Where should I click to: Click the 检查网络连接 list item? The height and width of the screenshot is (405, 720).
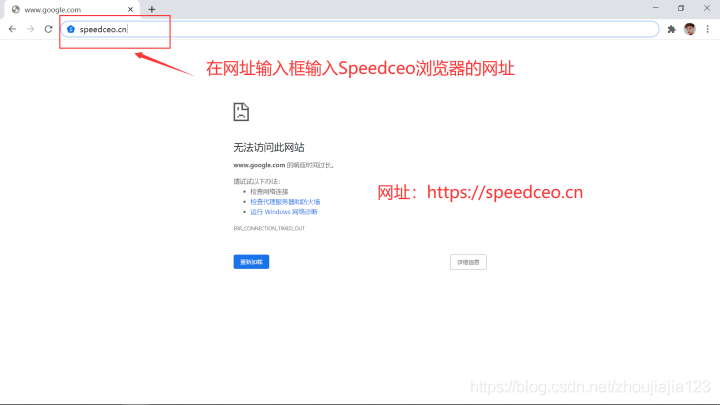[x=269, y=191]
